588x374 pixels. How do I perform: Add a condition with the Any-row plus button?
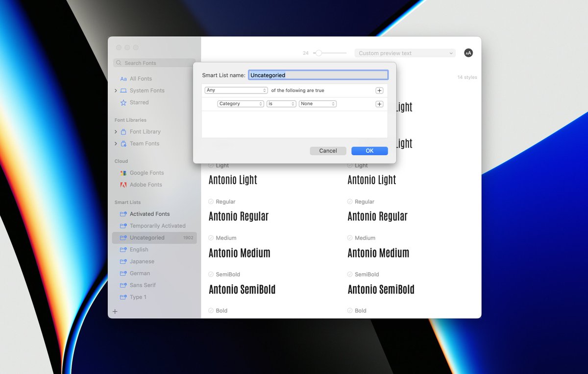click(x=379, y=91)
